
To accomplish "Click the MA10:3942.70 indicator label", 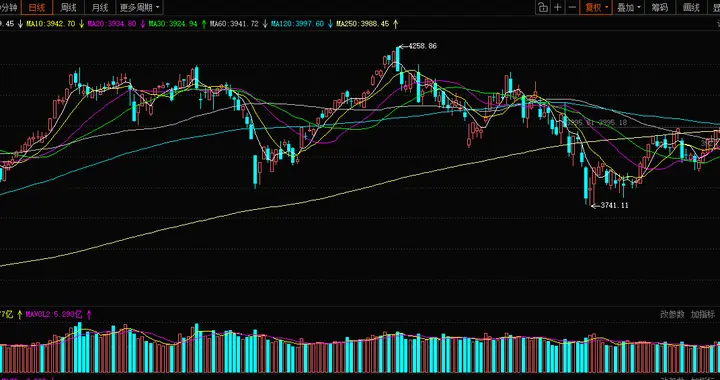I will coord(51,24).
